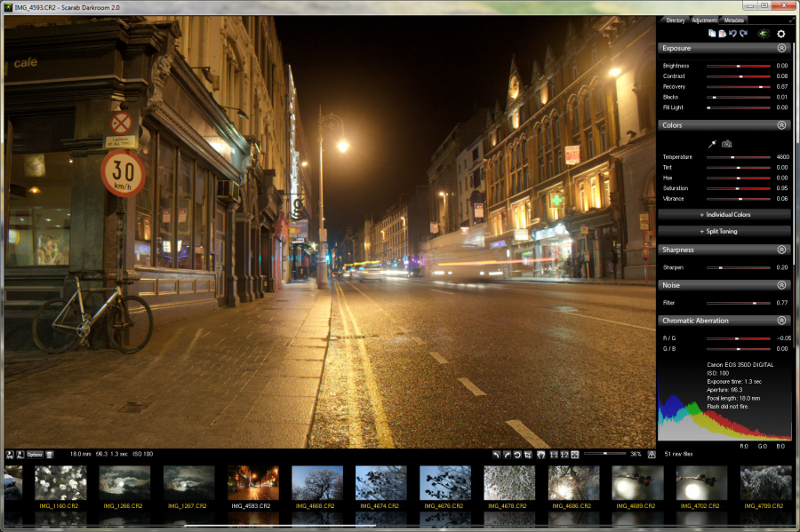Toggle fit-to-screen view mode
800x532 pixels.
coord(574,454)
